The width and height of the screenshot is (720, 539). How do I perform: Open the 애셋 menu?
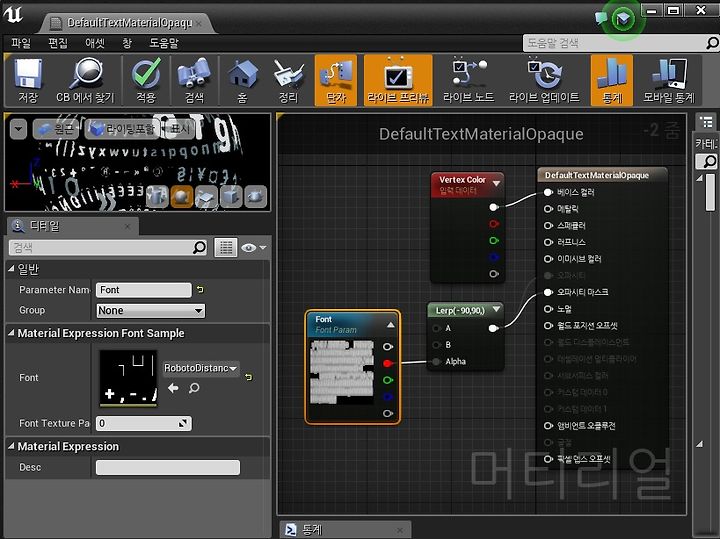(x=95, y=43)
